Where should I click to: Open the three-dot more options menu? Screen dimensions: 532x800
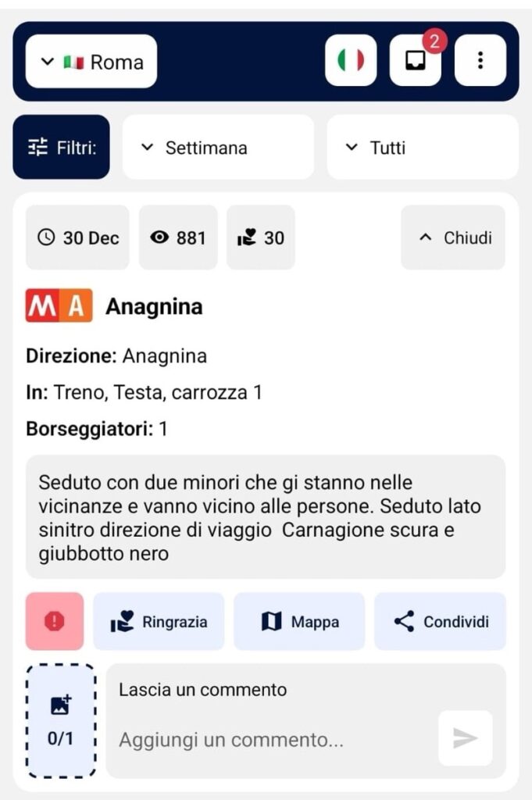click(480, 61)
